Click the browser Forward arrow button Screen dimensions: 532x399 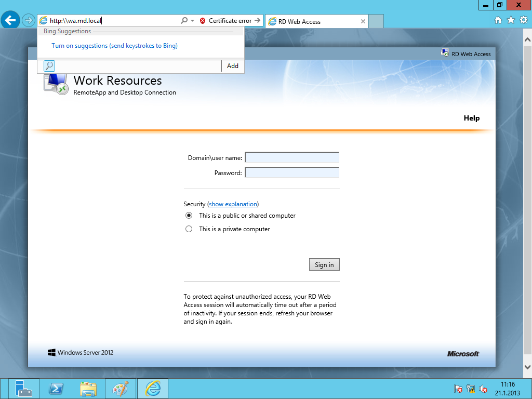click(29, 20)
